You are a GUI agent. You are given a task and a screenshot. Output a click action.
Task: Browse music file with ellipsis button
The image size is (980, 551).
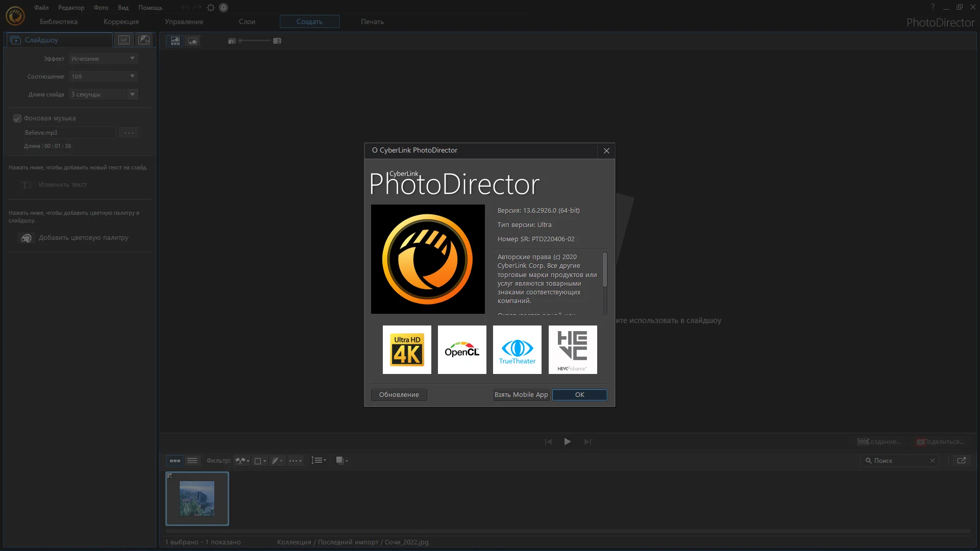[x=129, y=133]
